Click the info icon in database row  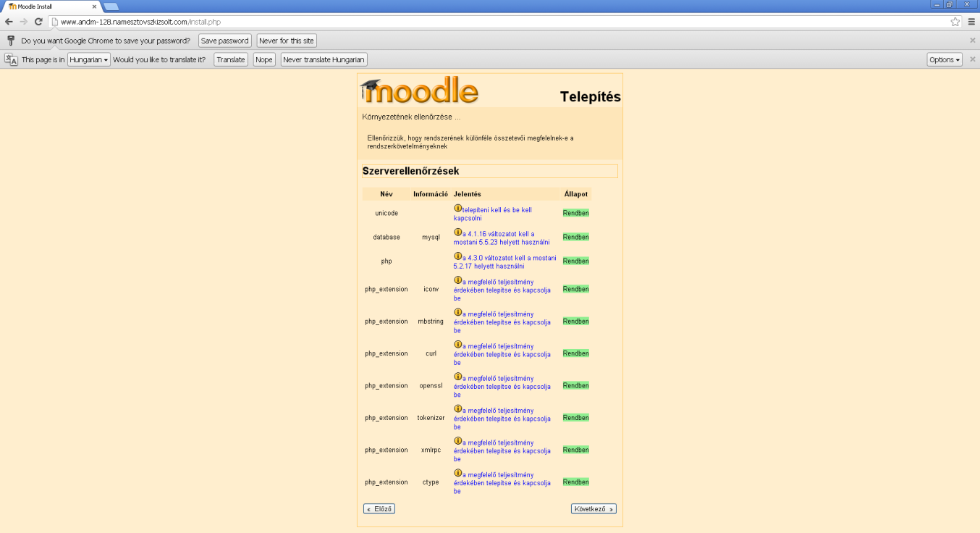coord(457,232)
